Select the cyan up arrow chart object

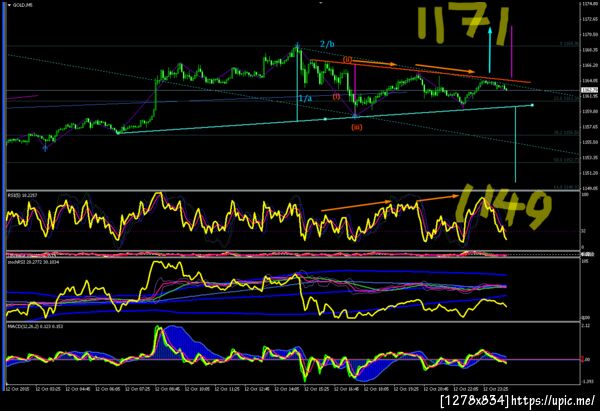pyautogui.click(x=490, y=50)
